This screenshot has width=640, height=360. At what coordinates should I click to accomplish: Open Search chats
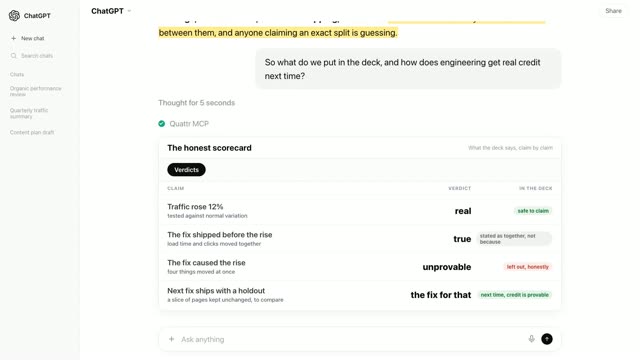pyautogui.click(x=32, y=56)
